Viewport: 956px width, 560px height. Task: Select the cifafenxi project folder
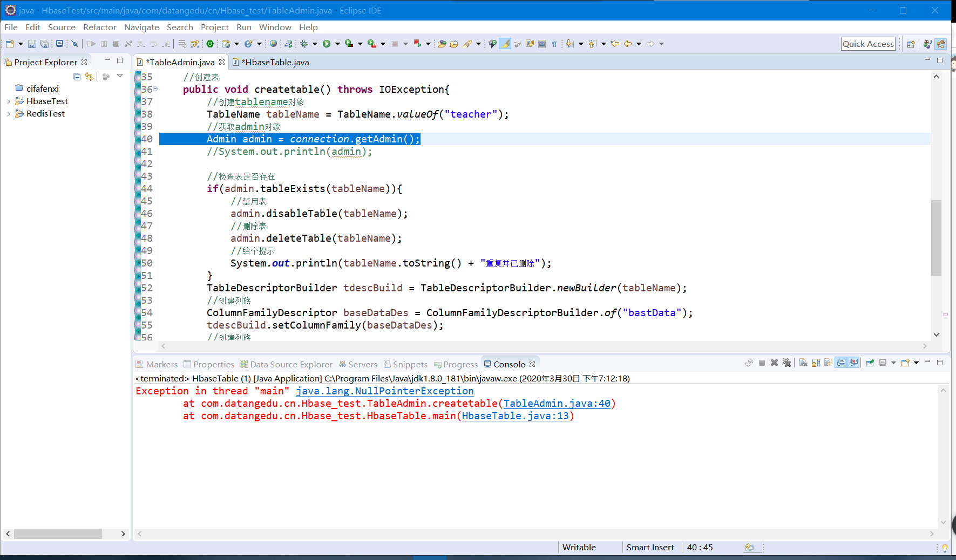(x=37, y=88)
